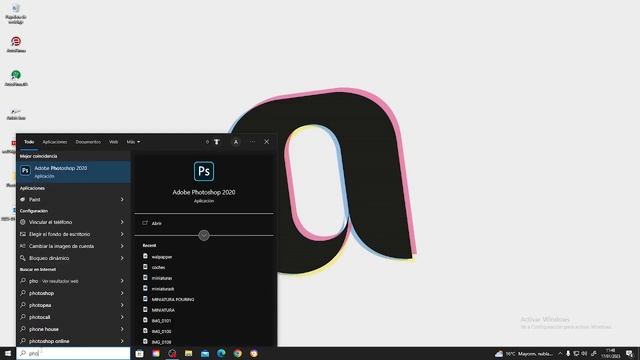Expand Bloqueo dinámico arrow
640x360 pixels.
(x=122, y=258)
